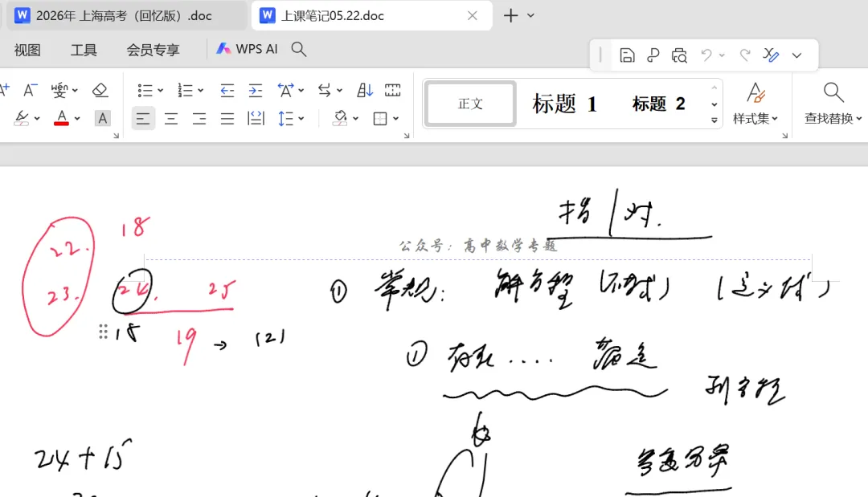Add a new document tab with plus
Viewport: 868px width, 497px height.
(x=510, y=15)
